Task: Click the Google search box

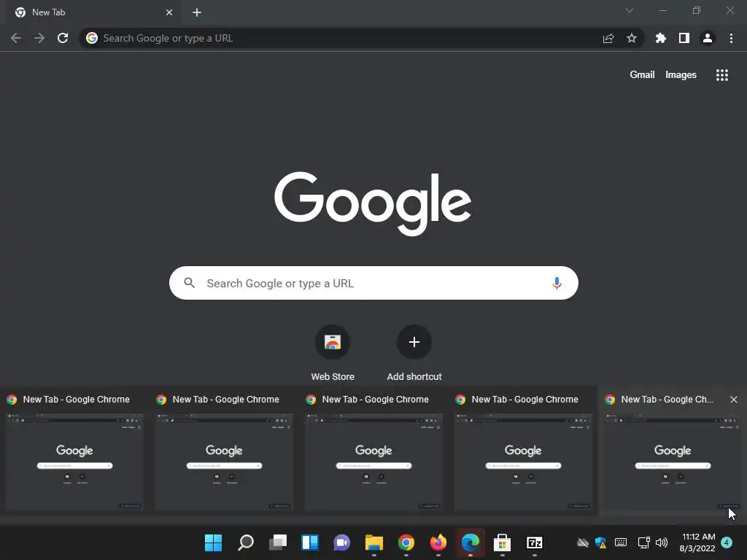Action: coord(374,283)
